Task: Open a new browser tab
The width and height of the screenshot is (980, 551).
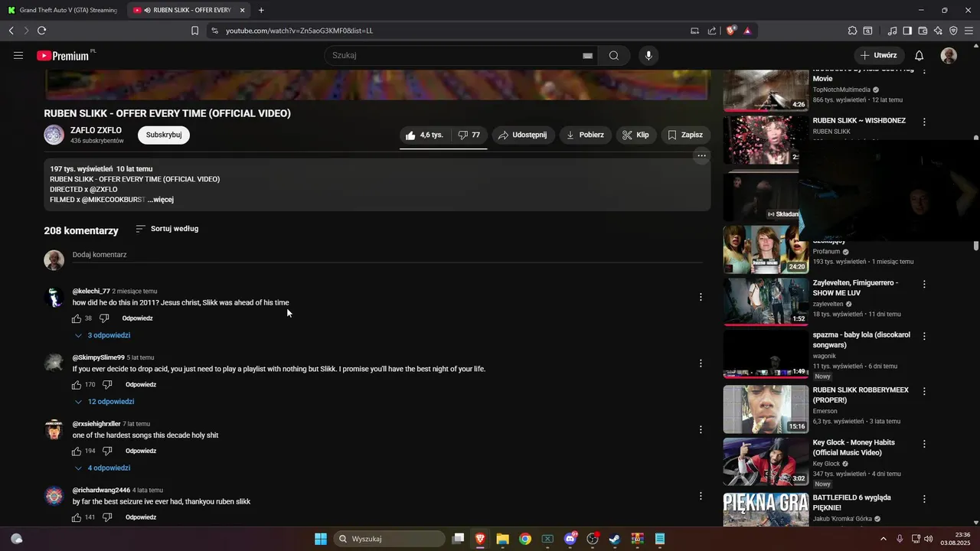Action: tap(261, 10)
